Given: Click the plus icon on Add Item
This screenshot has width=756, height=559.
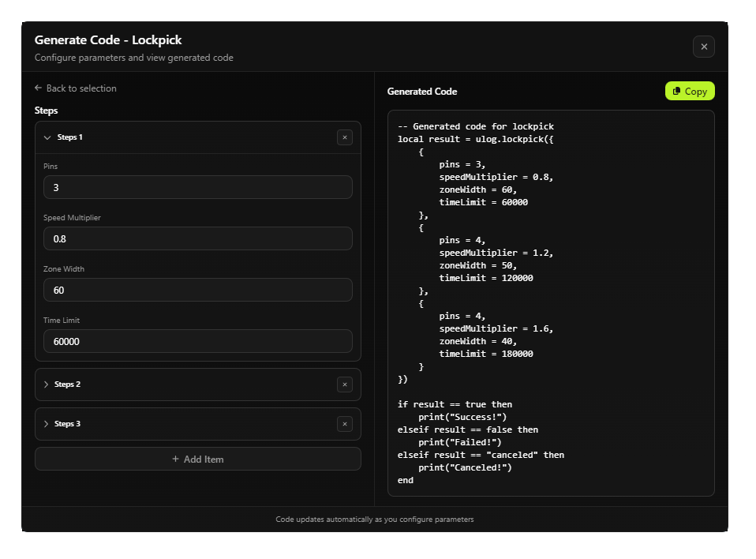Looking at the screenshot, I should tap(175, 459).
